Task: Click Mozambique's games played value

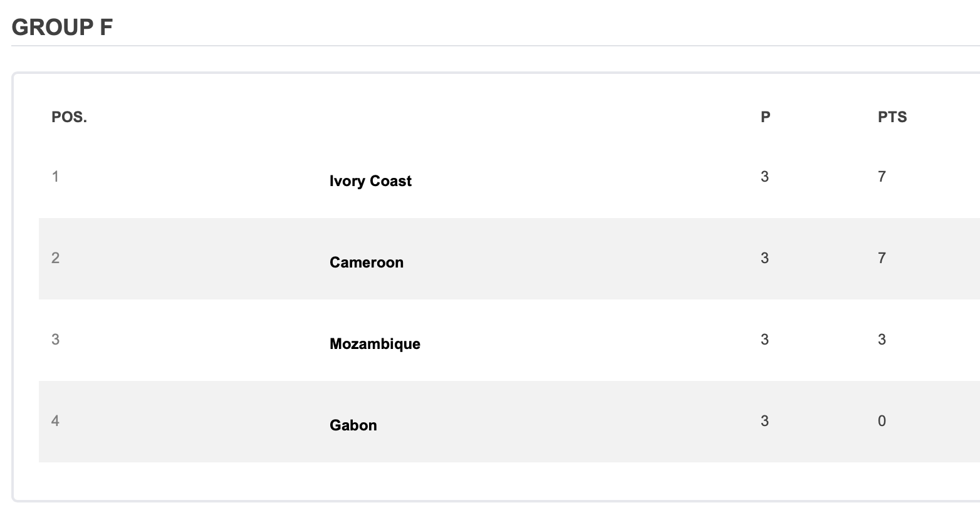Action: tap(764, 340)
